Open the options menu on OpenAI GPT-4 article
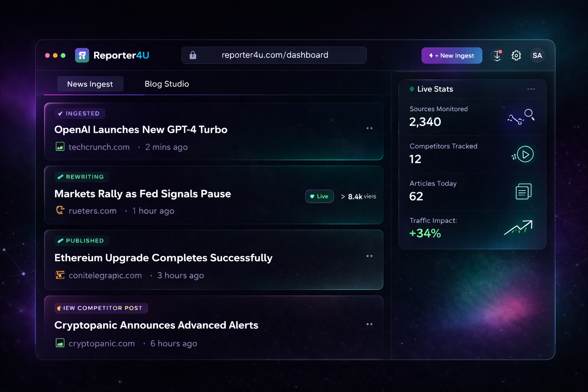This screenshot has height=392, width=588. (x=369, y=128)
